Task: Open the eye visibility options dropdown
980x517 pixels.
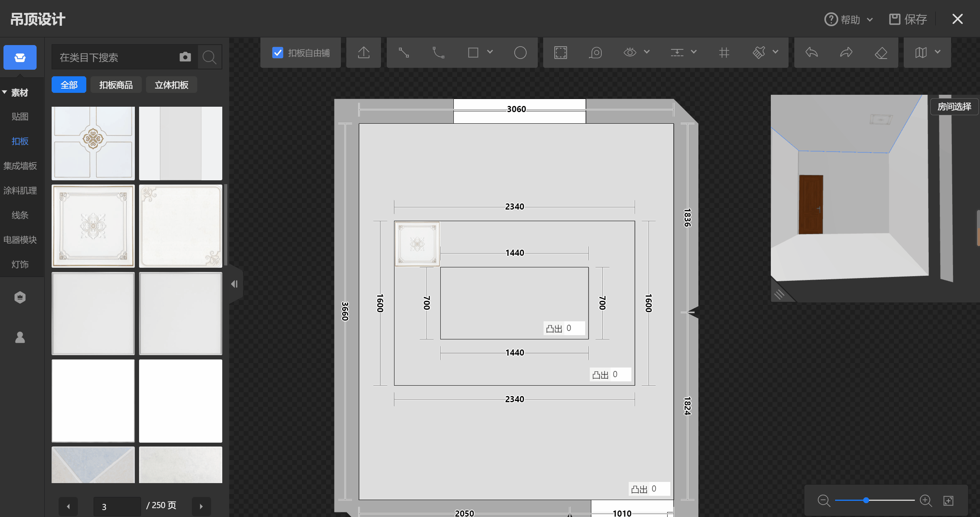Action: (x=647, y=52)
